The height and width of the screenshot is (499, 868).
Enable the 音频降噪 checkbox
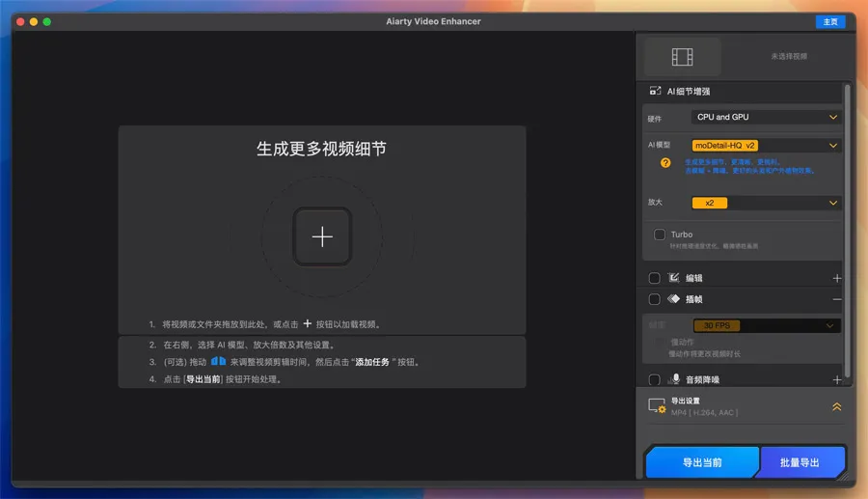click(655, 380)
